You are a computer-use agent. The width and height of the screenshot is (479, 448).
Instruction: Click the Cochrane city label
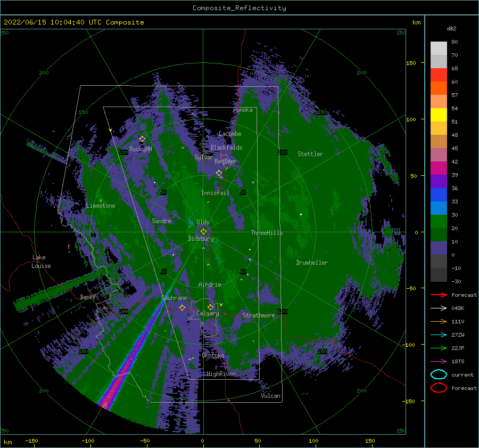coord(174,298)
